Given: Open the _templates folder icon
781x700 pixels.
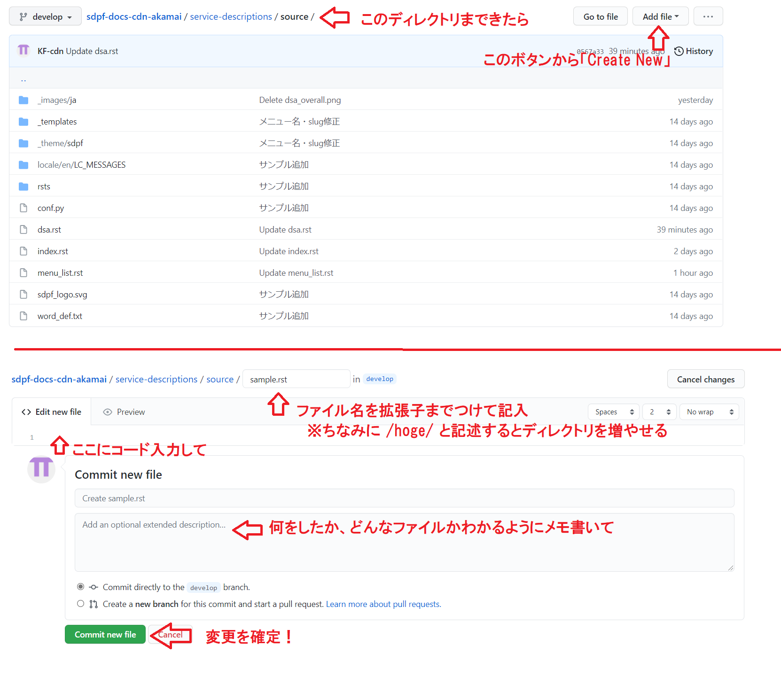Looking at the screenshot, I should 23,122.
